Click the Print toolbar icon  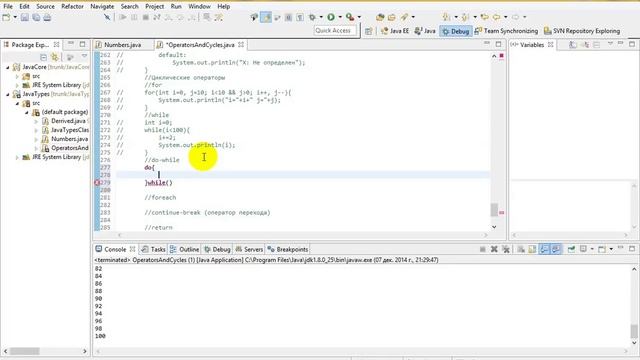click(47, 17)
